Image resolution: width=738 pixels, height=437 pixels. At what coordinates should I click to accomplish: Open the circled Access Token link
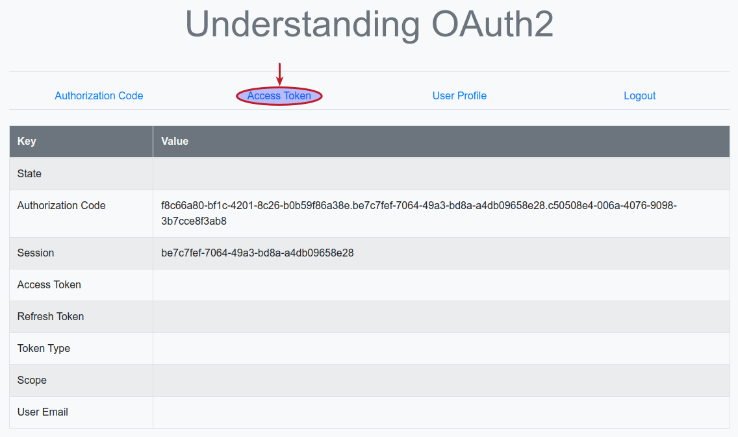click(279, 96)
